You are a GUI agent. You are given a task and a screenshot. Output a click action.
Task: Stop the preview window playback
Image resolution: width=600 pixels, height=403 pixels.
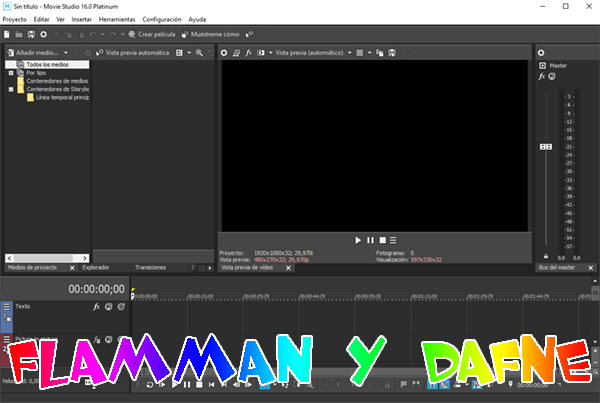382,240
